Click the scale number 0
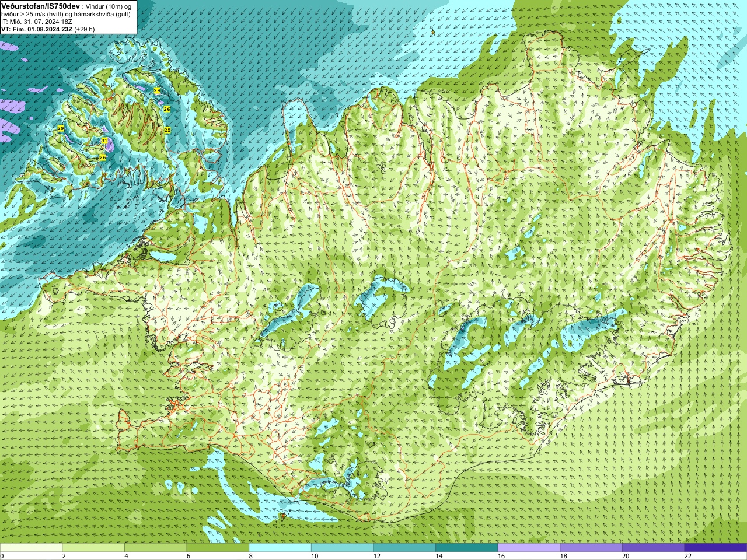Screen dimensions: 747x560 click(2, 556)
